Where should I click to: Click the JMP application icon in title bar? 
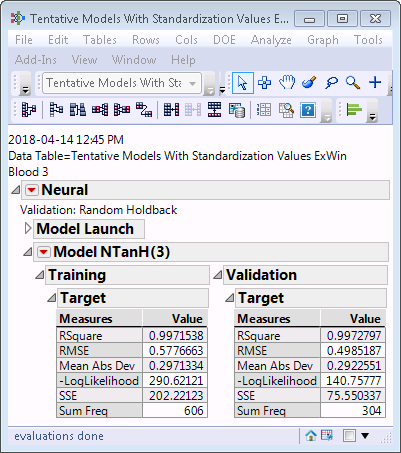click(17, 18)
